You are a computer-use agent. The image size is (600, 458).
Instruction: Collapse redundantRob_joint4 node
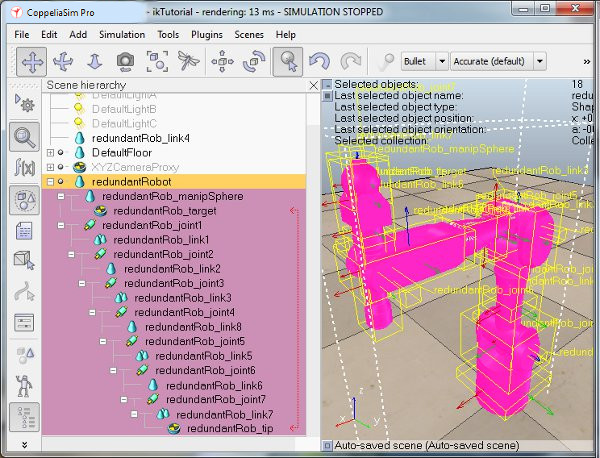pos(92,312)
